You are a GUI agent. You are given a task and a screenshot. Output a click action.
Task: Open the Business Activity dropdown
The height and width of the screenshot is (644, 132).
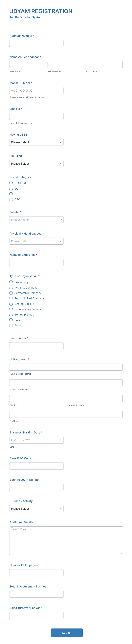36,509
